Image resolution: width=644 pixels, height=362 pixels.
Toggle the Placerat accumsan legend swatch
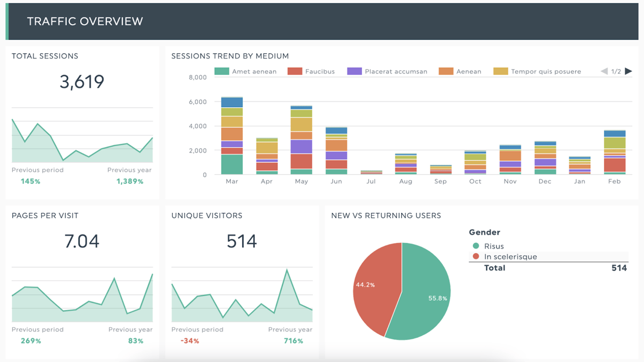355,71
